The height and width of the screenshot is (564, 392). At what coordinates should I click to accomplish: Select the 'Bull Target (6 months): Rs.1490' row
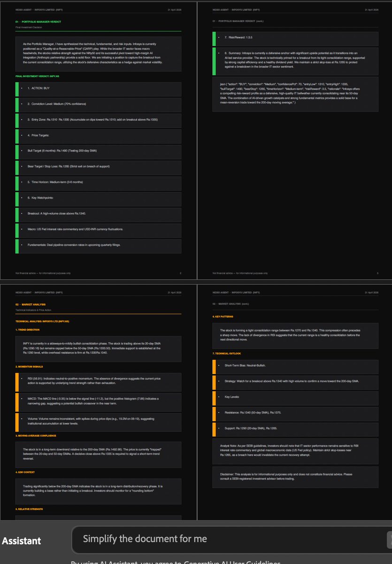pyautogui.click(x=98, y=151)
